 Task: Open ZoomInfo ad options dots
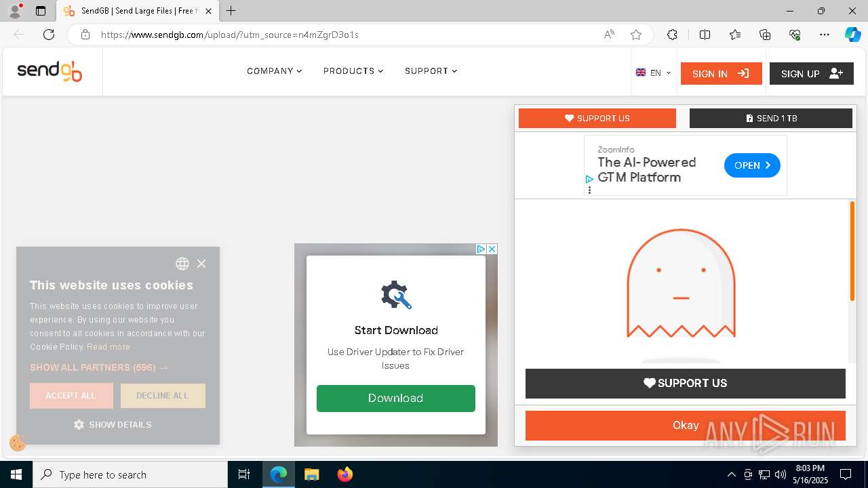click(x=589, y=190)
